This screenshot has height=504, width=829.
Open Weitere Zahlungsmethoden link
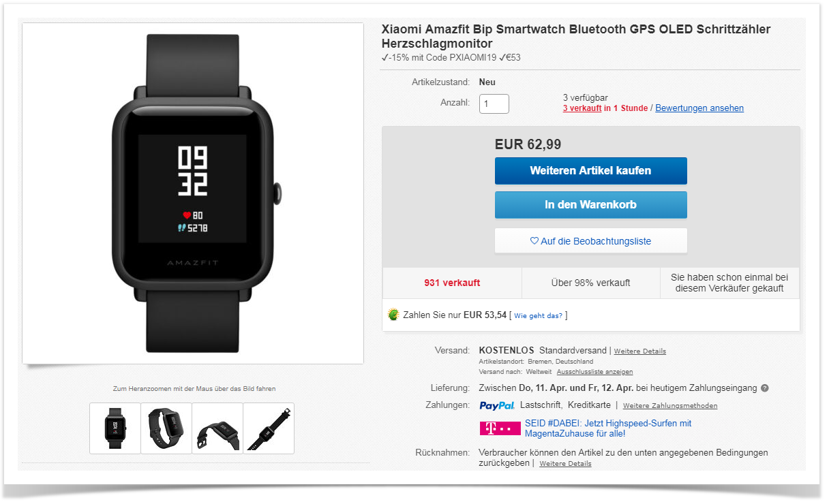point(670,406)
